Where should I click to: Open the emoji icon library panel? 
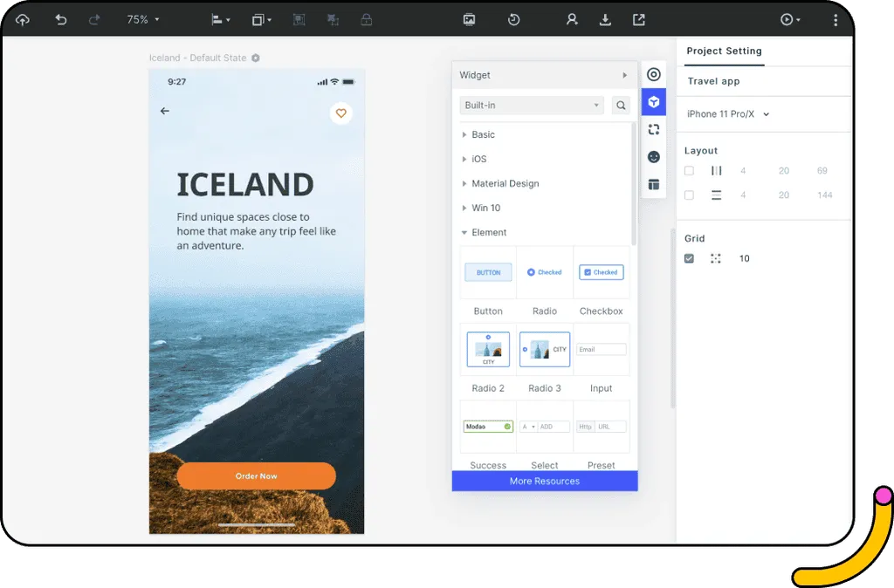point(653,157)
